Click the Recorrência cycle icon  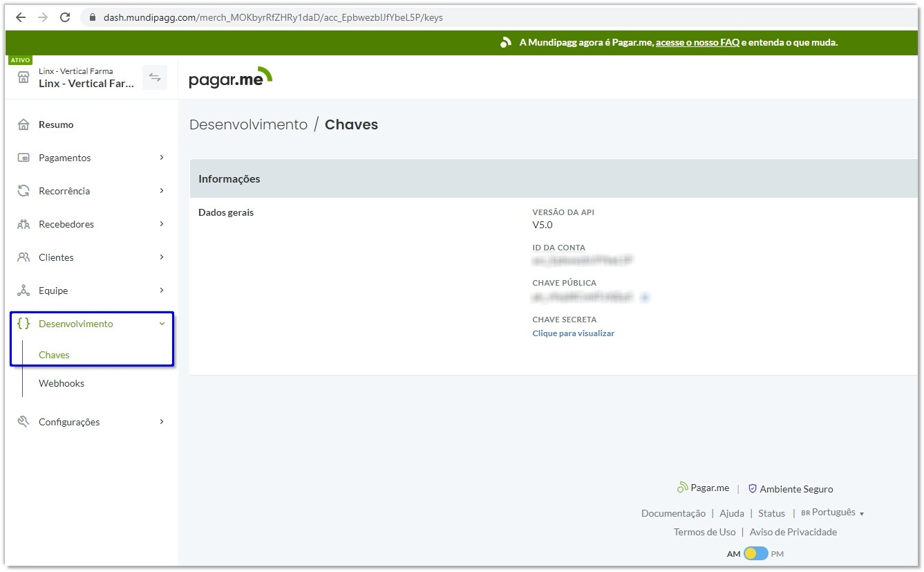click(x=23, y=191)
